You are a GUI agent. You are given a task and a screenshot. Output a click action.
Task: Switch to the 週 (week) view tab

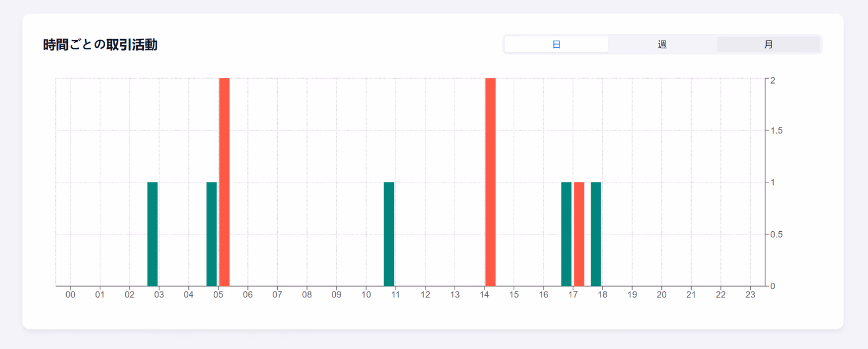pyautogui.click(x=662, y=45)
